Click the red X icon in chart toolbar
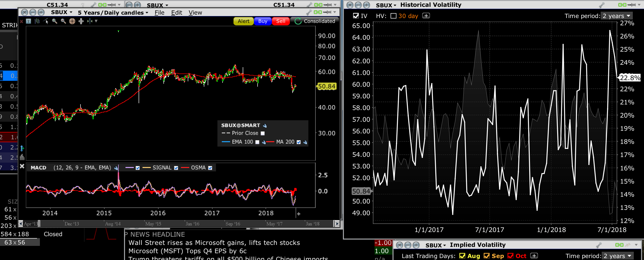This screenshot has width=644, height=260. point(21,21)
